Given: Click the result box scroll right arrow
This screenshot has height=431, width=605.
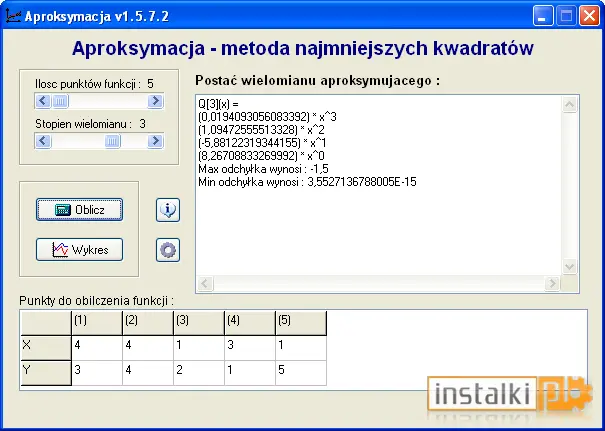Looking at the screenshot, I should tap(553, 284).
